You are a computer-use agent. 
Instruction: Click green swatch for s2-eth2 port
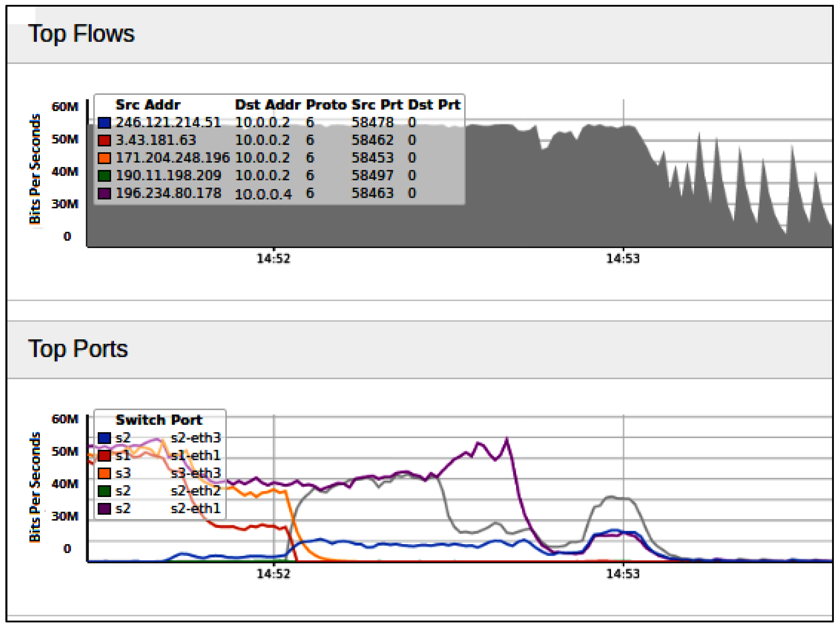104,491
